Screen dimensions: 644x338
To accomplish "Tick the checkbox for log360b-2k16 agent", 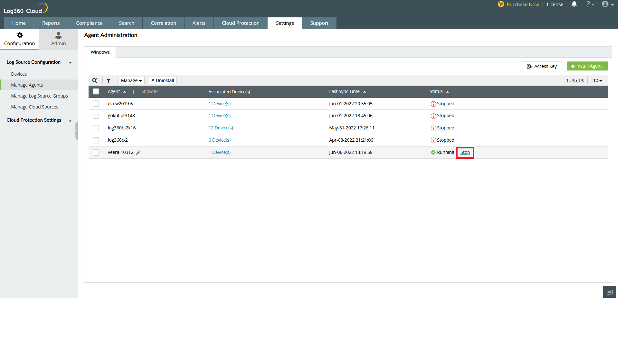I will (96, 128).
